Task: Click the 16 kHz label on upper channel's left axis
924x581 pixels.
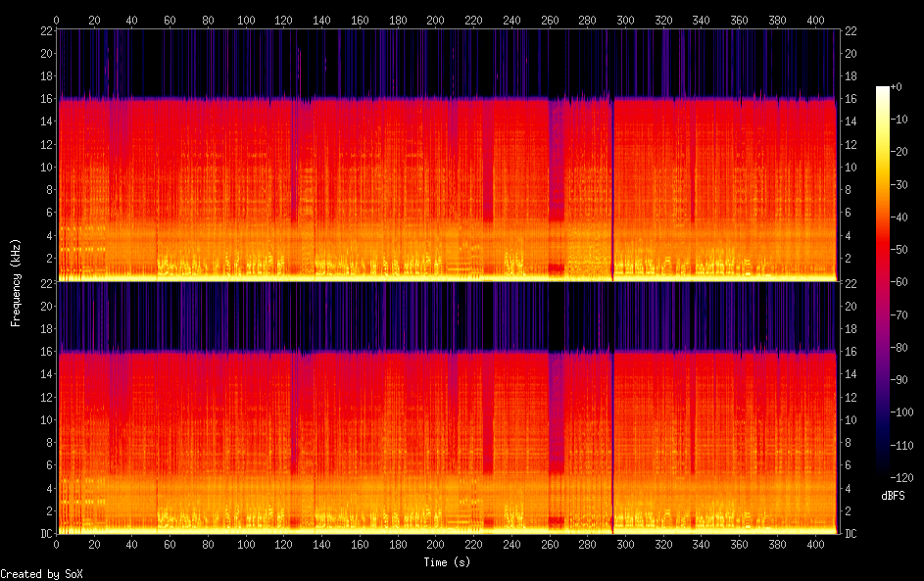Action: (45, 99)
